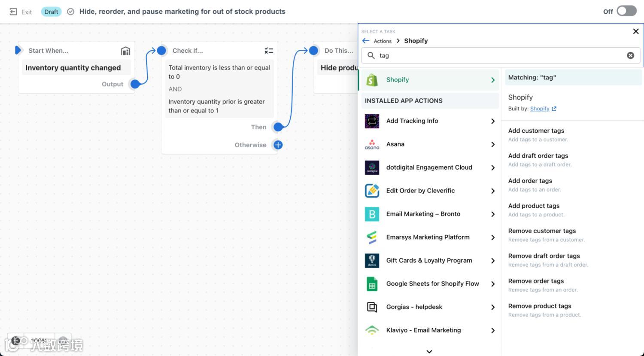Image resolution: width=644 pixels, height=356 pixels.
Task: Click the checkmark icon beside workflow title
Action: click(x=71, y=12)
